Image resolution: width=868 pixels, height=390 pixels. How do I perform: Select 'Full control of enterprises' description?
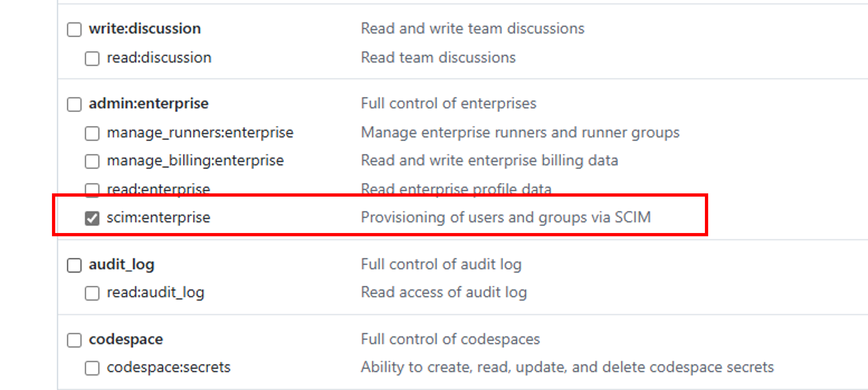click(x=449, y=103)
